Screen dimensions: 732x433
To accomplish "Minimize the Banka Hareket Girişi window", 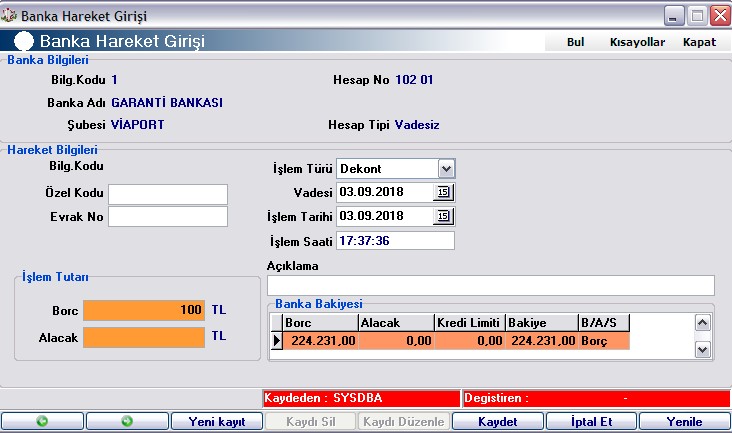I will click(x=674, y=16).
